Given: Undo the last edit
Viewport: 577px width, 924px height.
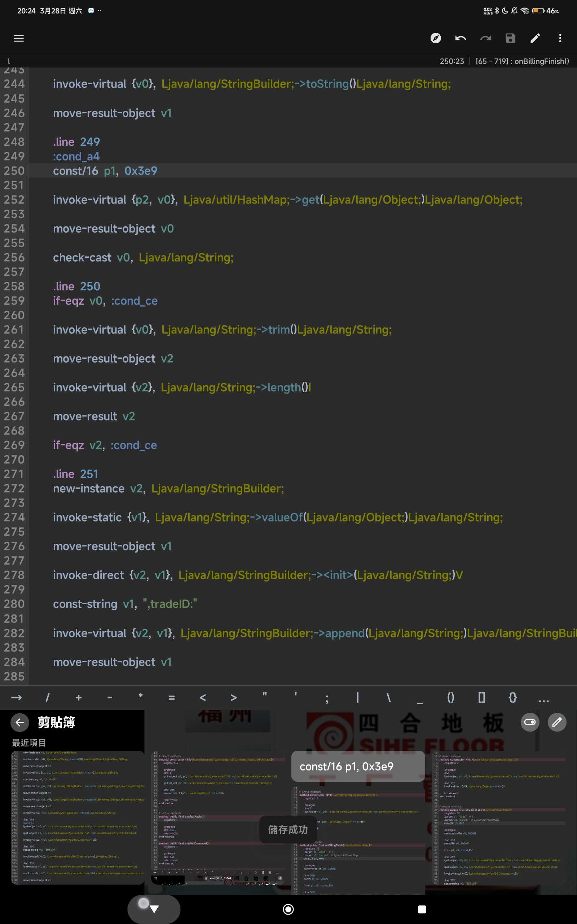Looking at the screenshot, I should tap(460, 38).
